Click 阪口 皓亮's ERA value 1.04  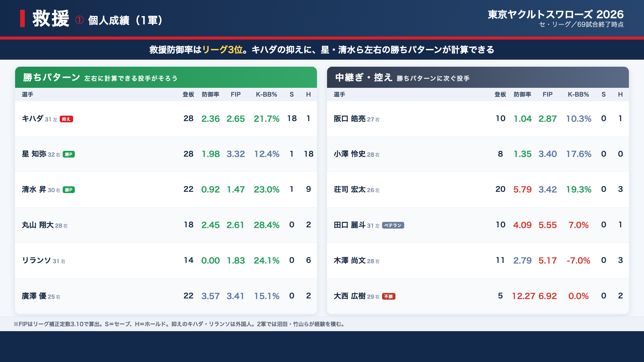(x=523, y=119)
